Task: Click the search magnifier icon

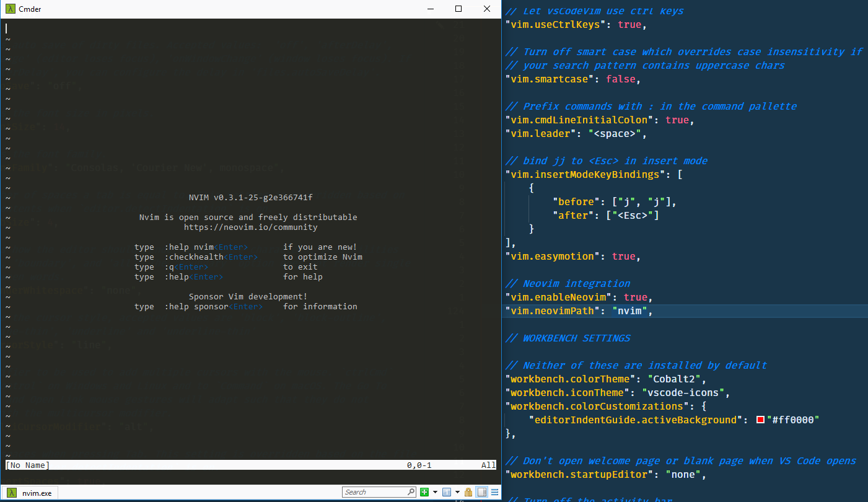Action: [x=411, y=491]
